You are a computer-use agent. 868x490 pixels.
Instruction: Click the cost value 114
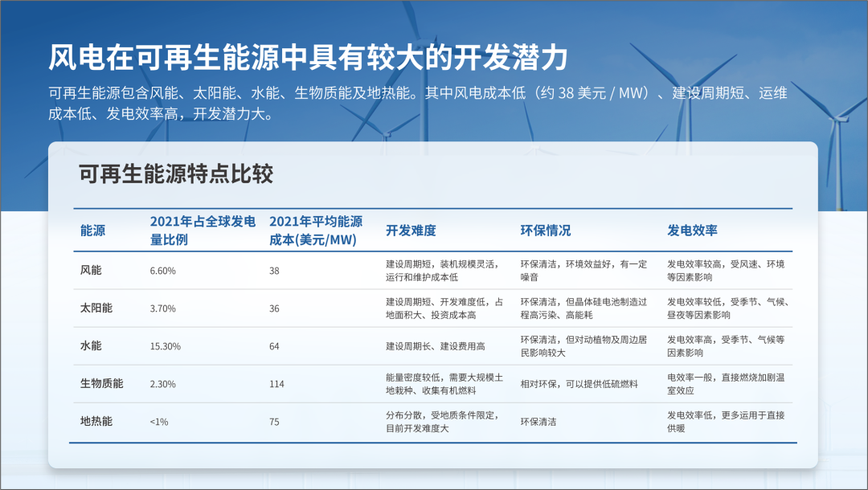[x=276, y=384]
